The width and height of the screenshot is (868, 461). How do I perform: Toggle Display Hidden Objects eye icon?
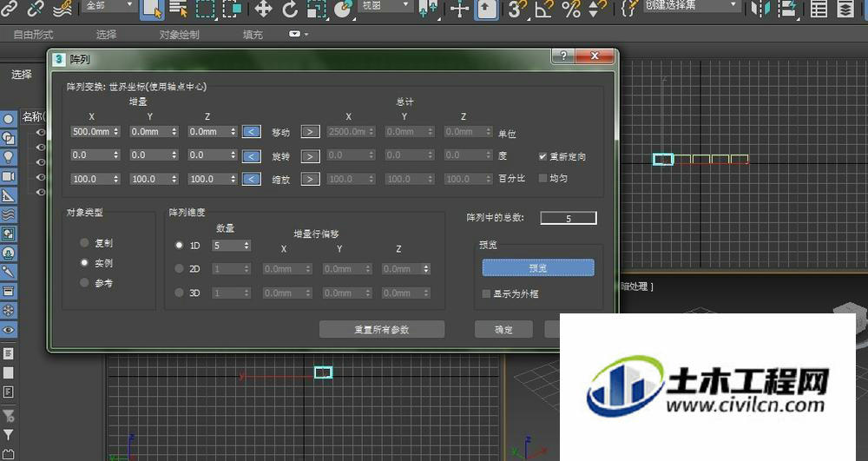(9, 330)
